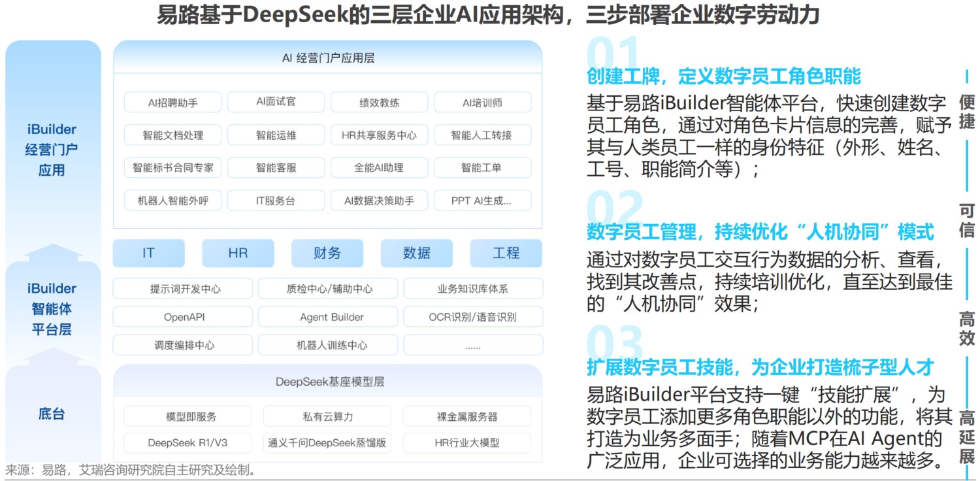
Task: Click heading 创建工牌，定义数字员工角色职能
Action: [x=724, y=76]
